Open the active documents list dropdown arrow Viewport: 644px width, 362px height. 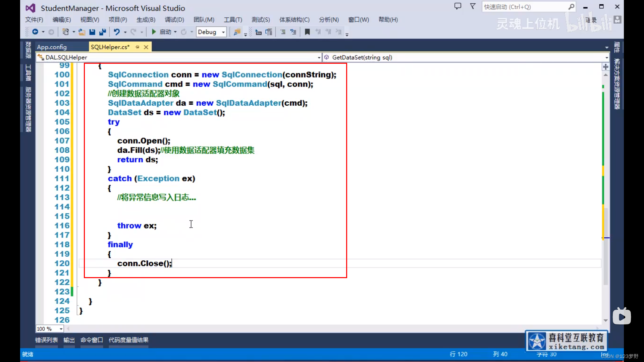[607, 47]
